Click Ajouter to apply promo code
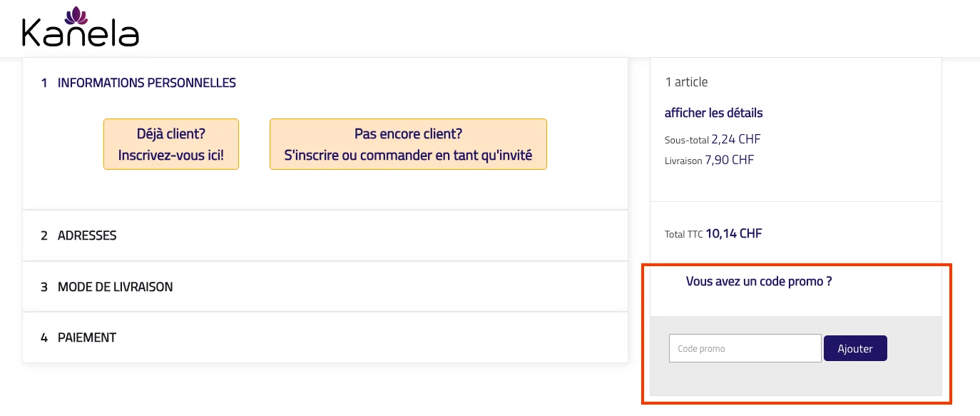980x416 pixels. coord(855,347)
